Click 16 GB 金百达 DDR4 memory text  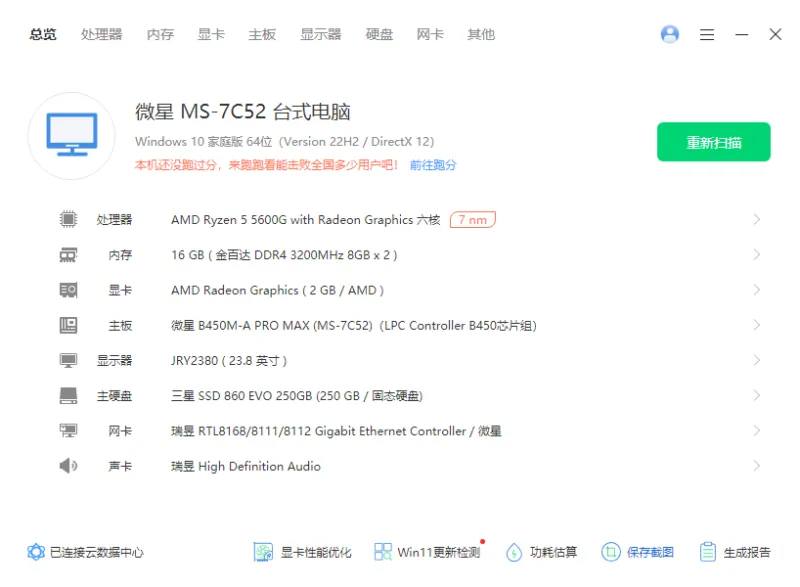284,255
